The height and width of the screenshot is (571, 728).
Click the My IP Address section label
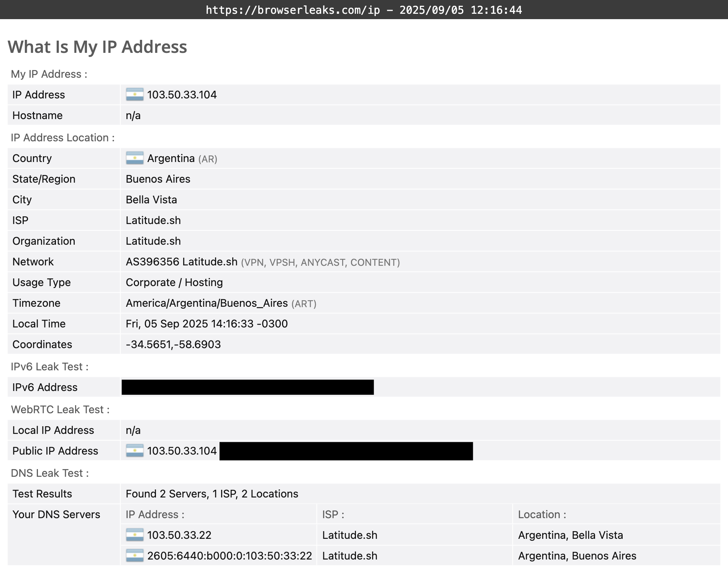pyautogui.click(x=49, y=74)
